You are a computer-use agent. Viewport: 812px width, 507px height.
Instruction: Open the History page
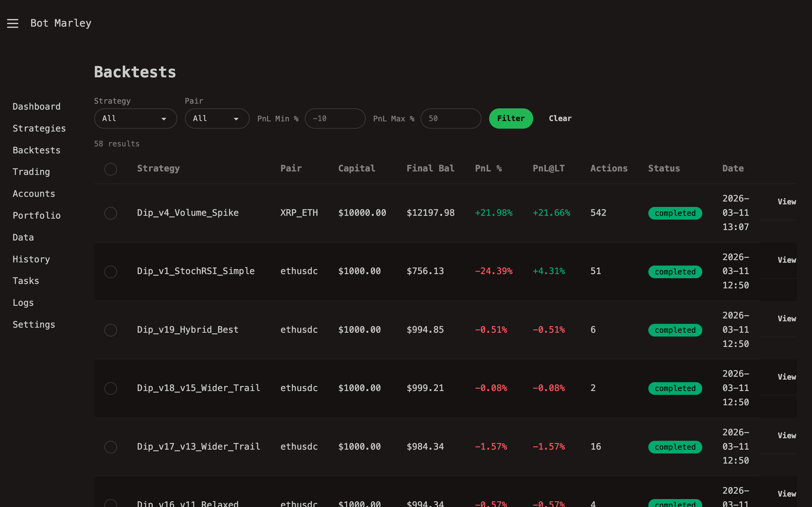coord(31,259)
